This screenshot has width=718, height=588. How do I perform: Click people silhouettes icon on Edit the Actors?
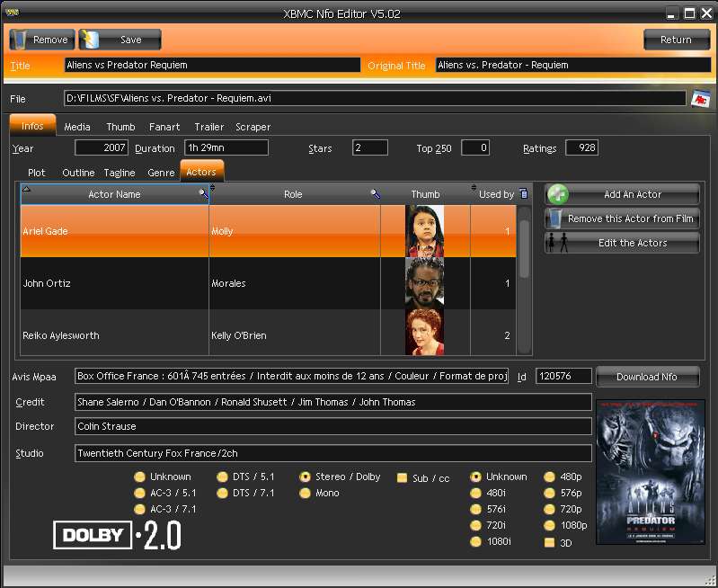(557, 243)
